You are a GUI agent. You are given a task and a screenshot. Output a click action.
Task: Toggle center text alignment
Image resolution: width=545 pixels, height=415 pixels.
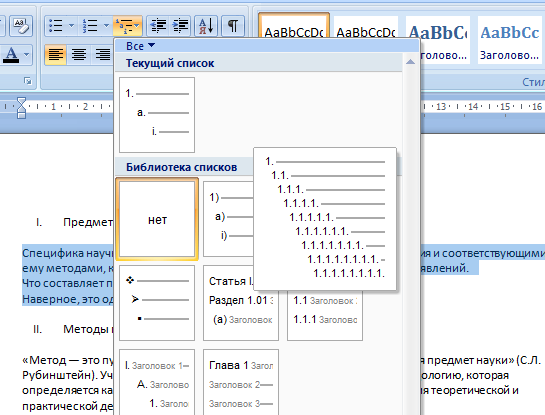[79, 54]
